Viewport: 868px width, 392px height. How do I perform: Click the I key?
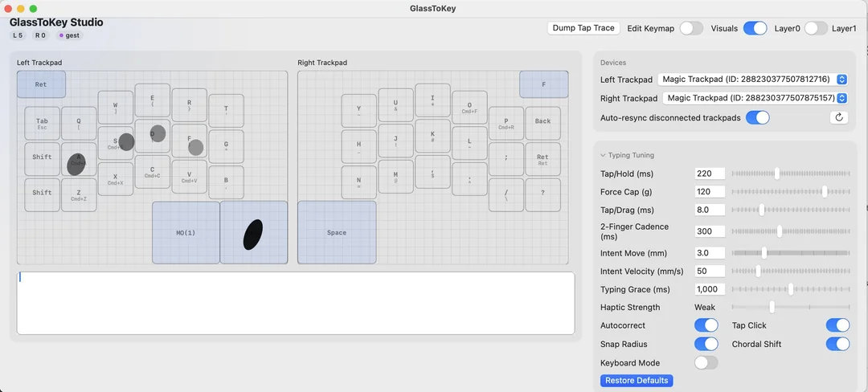(432, 100)
